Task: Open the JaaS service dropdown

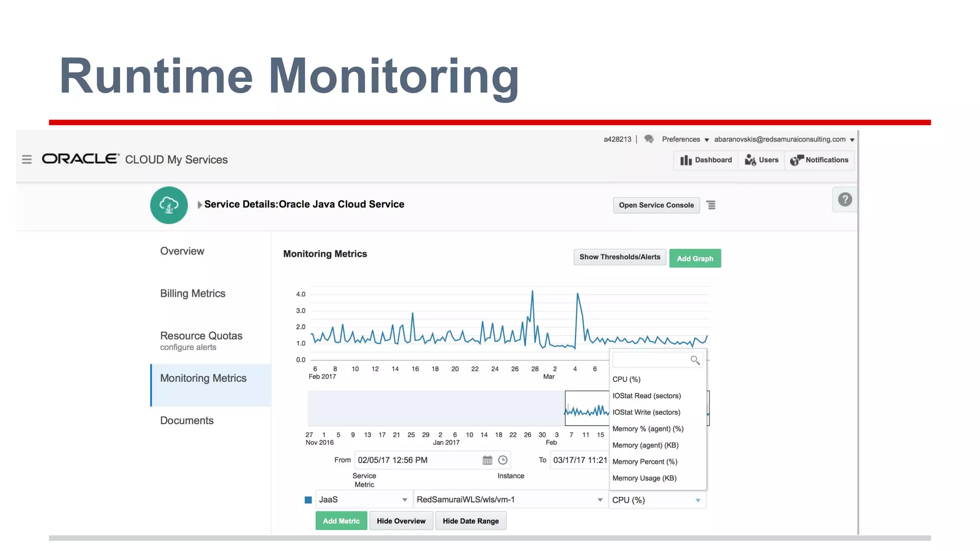Action: pyautogui.click(x=364, y=500)
